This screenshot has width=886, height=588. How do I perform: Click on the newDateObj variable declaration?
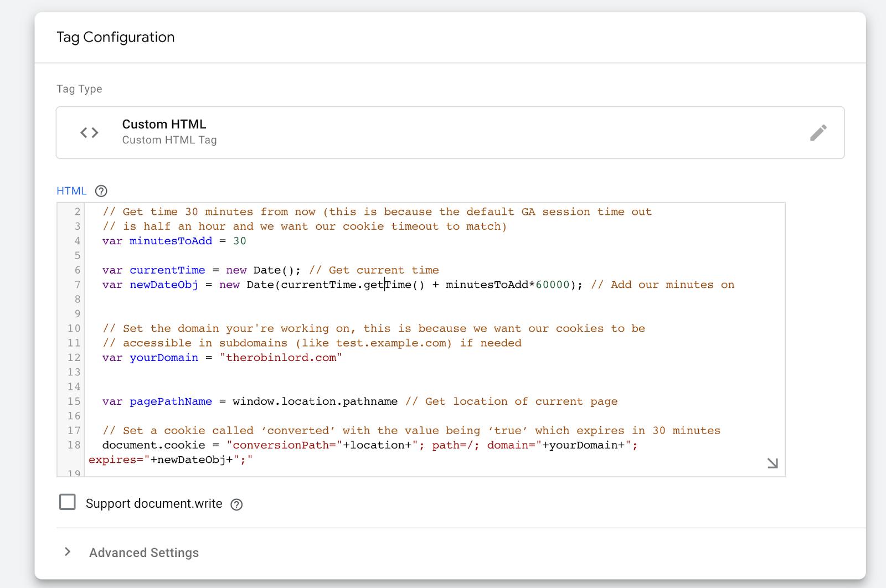pyautogui.click(x=163, y=285)
